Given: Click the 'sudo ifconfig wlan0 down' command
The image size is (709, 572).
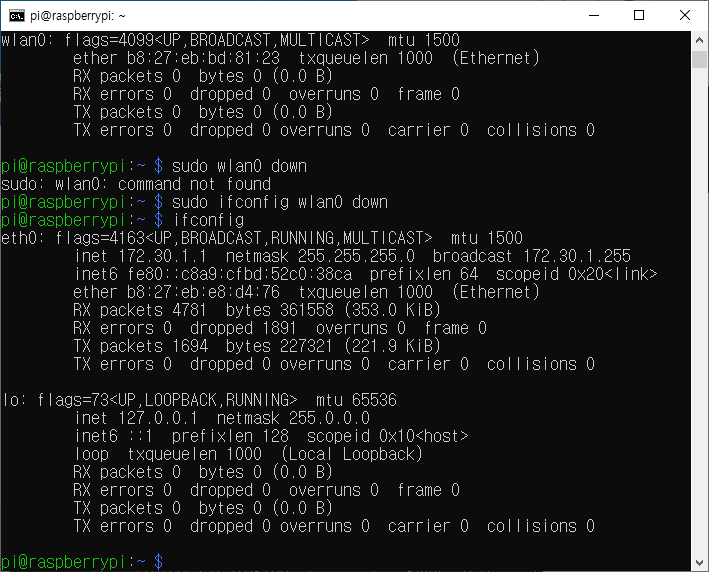Looking at the screenshot, I should (280, 202).
